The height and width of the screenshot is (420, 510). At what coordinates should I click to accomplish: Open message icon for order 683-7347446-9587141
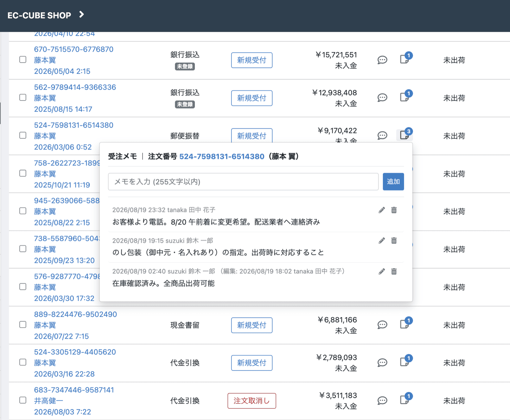[382, 401]
